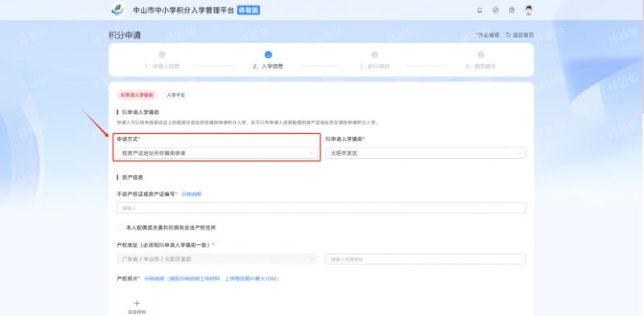Focus the detailed property address input
Screen dimensions: 644x316
pyautogui.click(x=426, y=260)
